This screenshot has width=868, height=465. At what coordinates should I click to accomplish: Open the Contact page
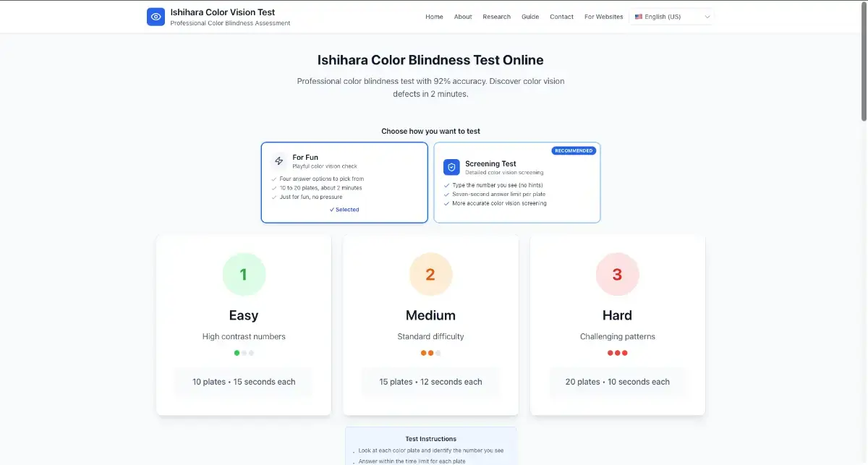point(561,17)
